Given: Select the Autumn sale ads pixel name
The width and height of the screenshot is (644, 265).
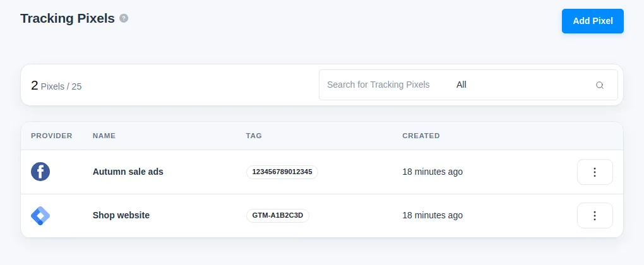Looking at the screenshot, I should (x=128, y=172).
